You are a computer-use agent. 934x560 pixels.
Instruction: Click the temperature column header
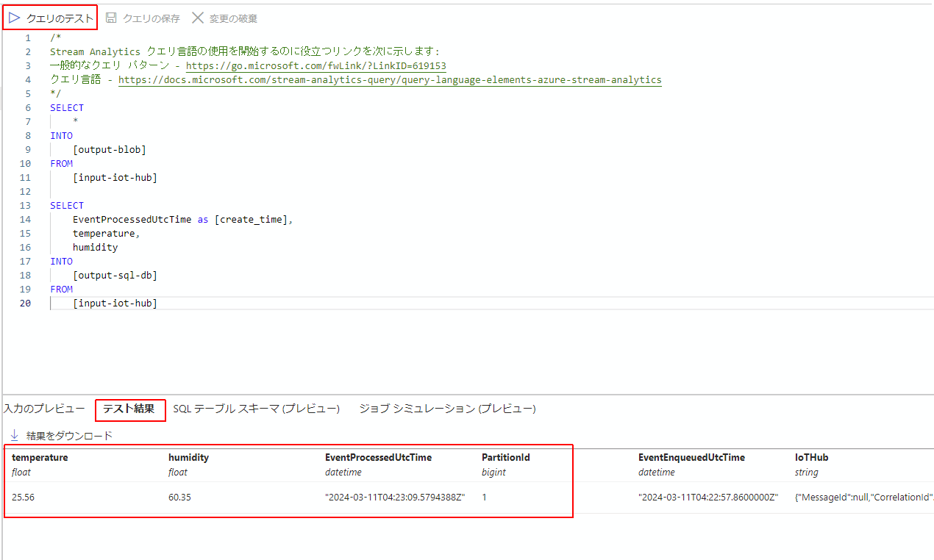point(40,457)
